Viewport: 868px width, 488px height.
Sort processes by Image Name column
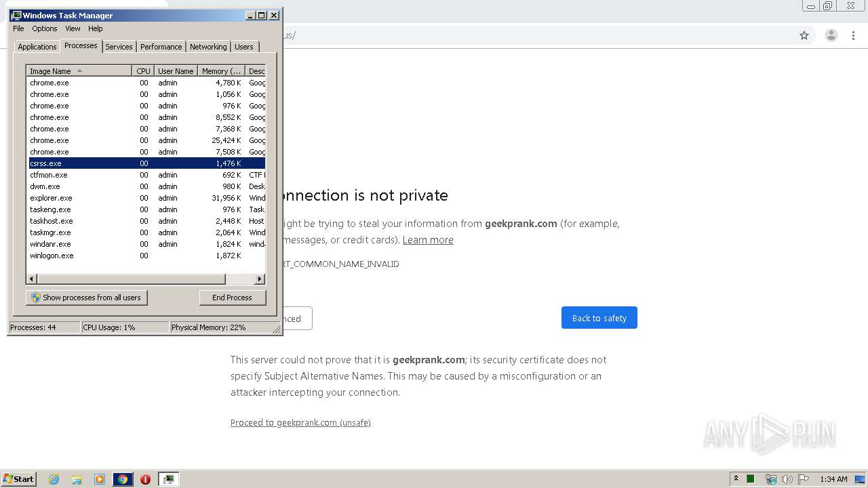coord(79,71)
